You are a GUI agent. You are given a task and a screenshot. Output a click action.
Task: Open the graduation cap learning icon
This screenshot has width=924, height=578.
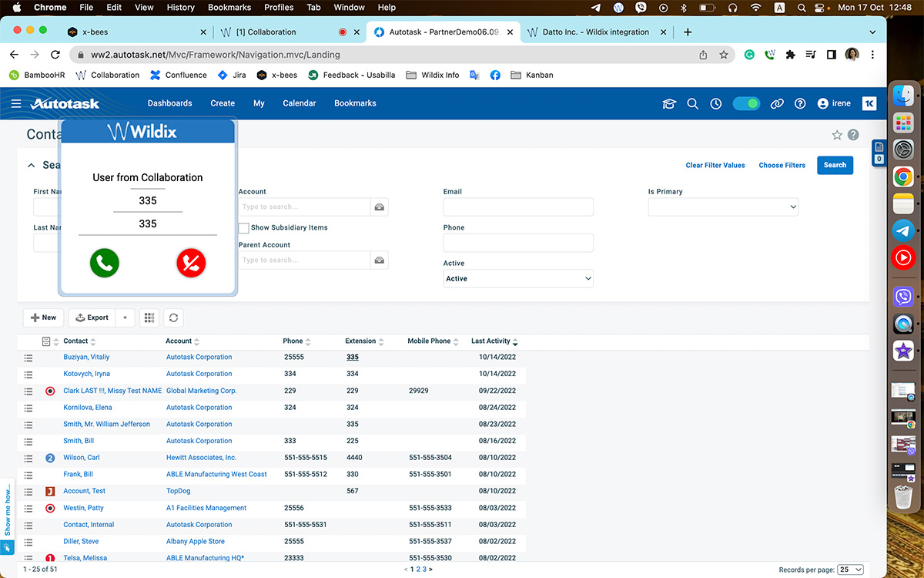tap(668, 102)
